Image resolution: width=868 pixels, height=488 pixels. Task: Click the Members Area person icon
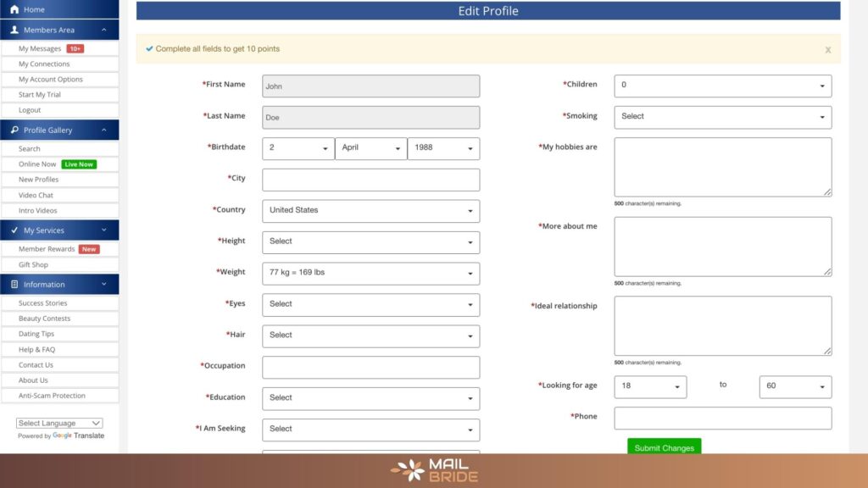coord(14,30)
